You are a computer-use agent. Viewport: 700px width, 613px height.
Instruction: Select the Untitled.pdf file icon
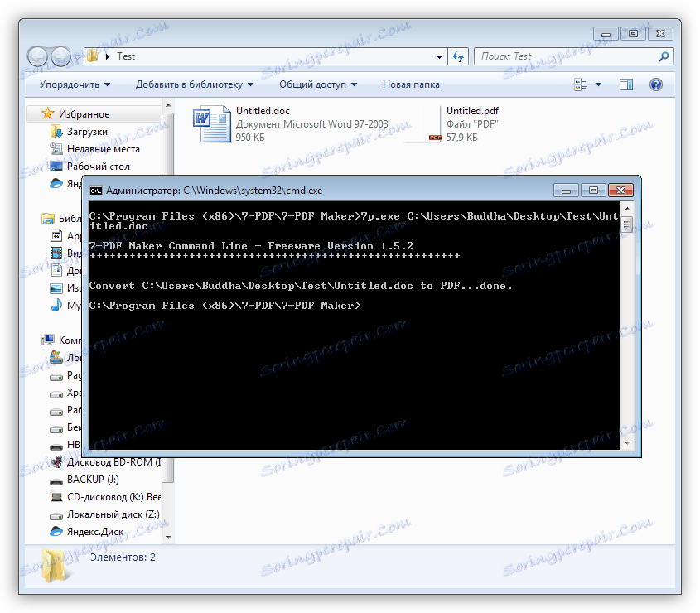(x=422, y=124)
